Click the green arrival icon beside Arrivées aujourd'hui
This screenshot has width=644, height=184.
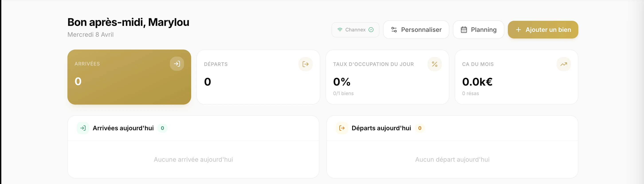(x=83, y=128)
